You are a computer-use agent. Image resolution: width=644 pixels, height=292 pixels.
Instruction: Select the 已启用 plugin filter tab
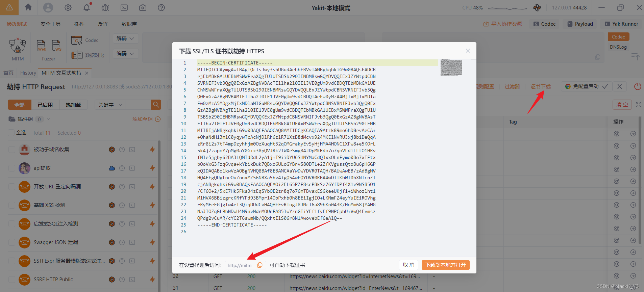[45, 105]
